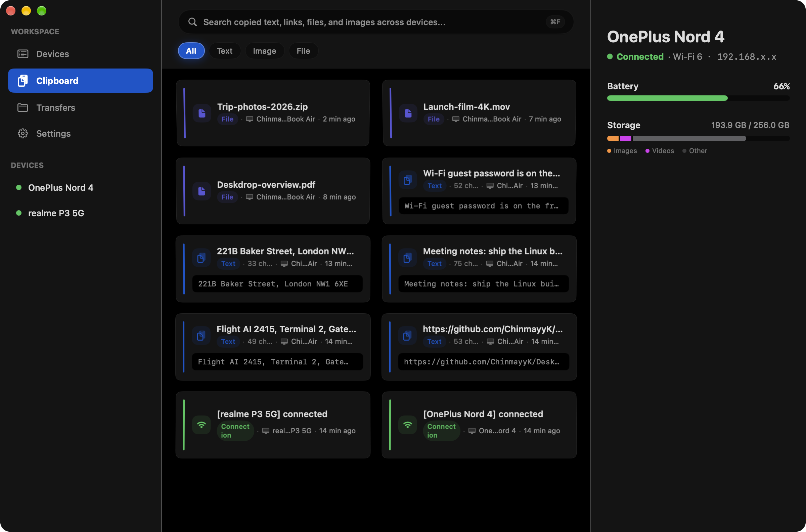Click the Meeting notes preview snippet
806x532 pixels.
coord(483,284)
